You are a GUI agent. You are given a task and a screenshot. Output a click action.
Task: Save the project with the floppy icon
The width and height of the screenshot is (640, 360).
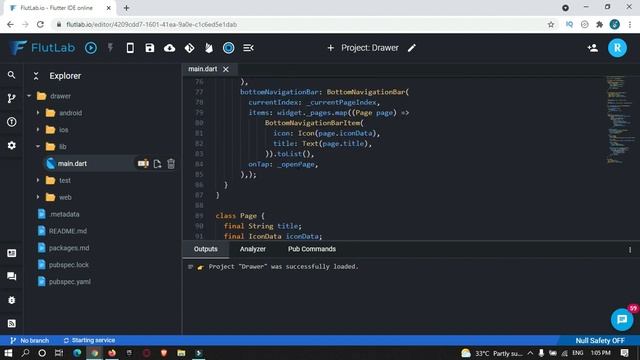[x=150, y=48]
